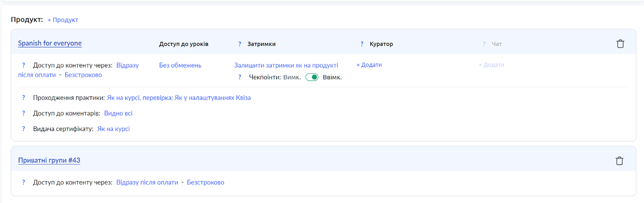Viewport: 644px width, 203px height.
Task: Open the Приватні групи #43 link
Action: coord(49,160)
